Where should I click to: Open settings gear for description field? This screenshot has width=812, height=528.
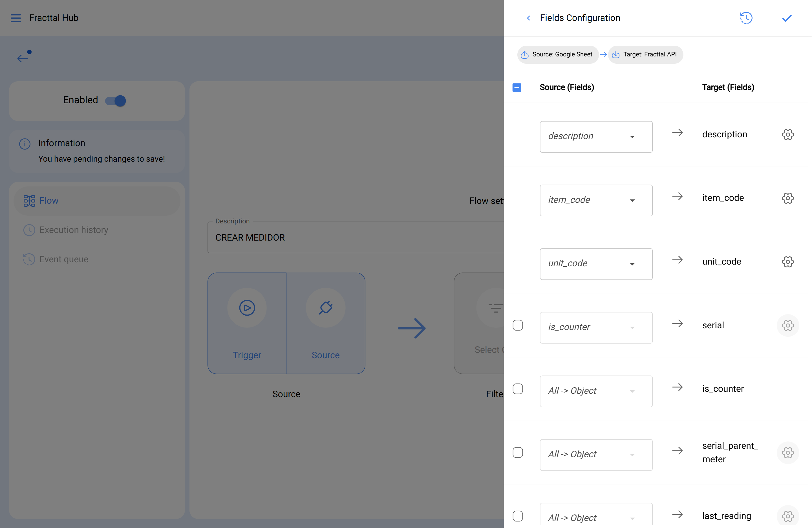787,135
